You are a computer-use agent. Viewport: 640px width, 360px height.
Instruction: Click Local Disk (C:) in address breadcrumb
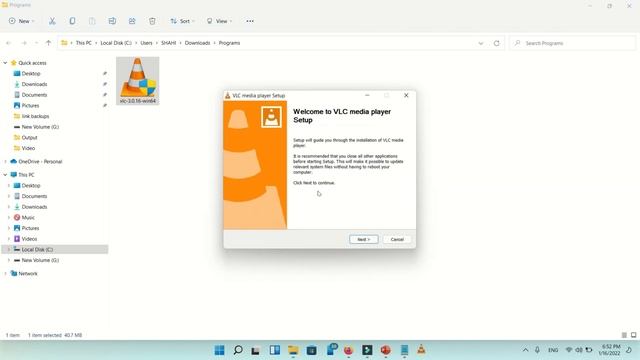pyautogui.click(x=116, y=43)
